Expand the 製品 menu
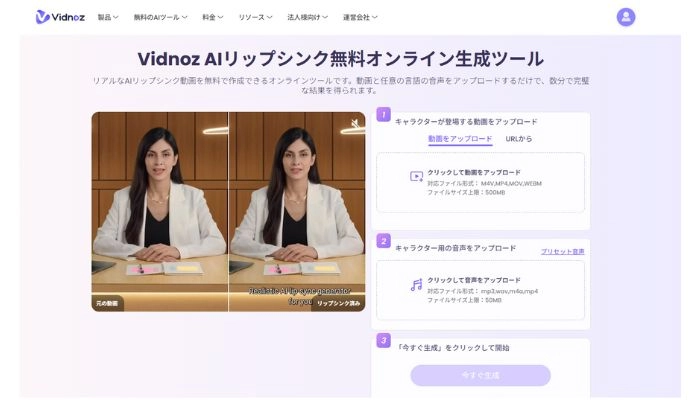 point(108,17)
